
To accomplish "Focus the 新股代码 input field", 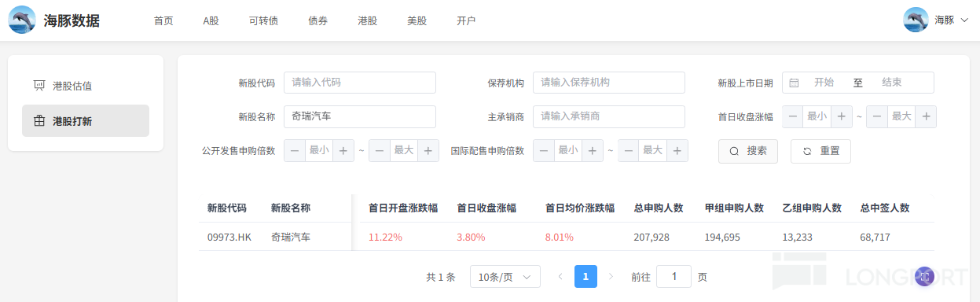I will tap(360, 83).
